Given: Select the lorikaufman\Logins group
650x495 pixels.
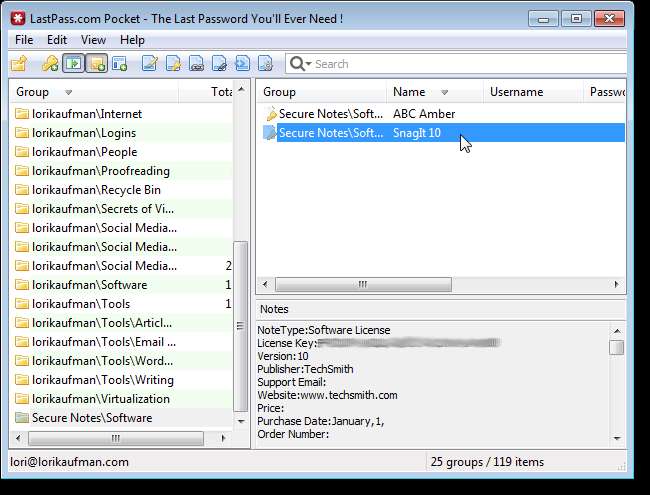Looking at the screenshot, I should (122, 133).
